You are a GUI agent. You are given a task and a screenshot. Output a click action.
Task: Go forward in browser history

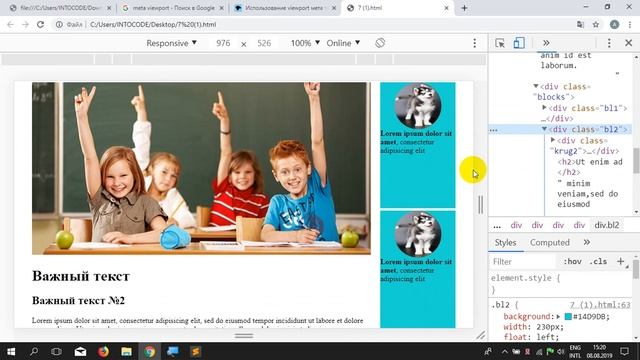(x=25, y=24)
